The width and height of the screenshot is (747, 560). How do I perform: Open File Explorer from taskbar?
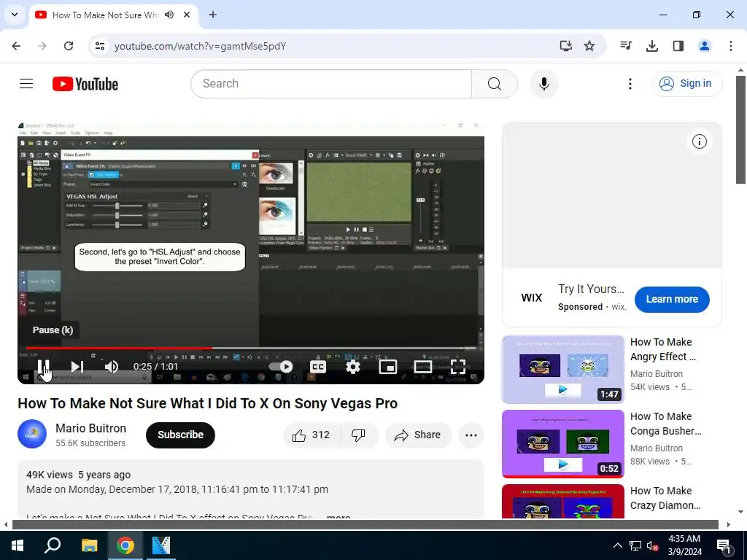[89, 545]
